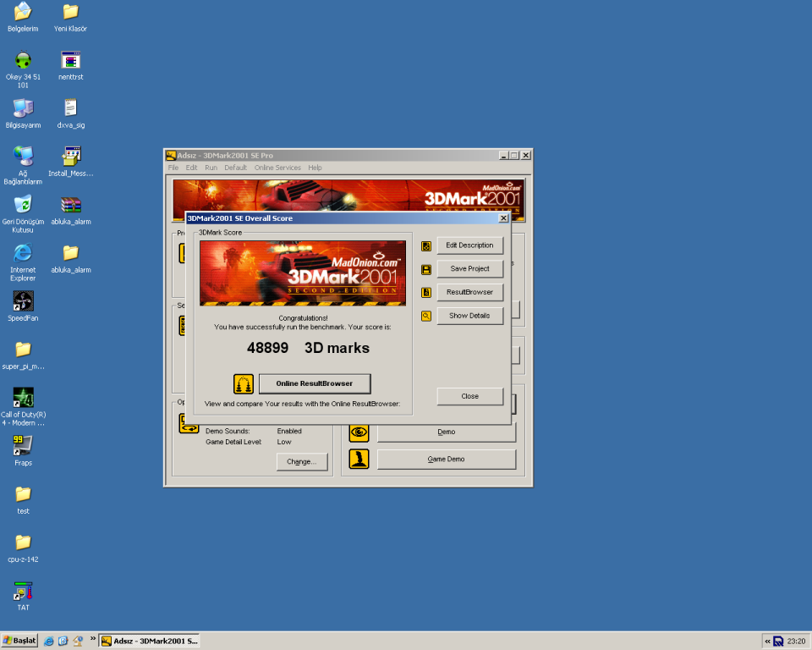Select the SpeedFan shortcut icon
Screen dimensions: 812x650
(x=23, y=300)
